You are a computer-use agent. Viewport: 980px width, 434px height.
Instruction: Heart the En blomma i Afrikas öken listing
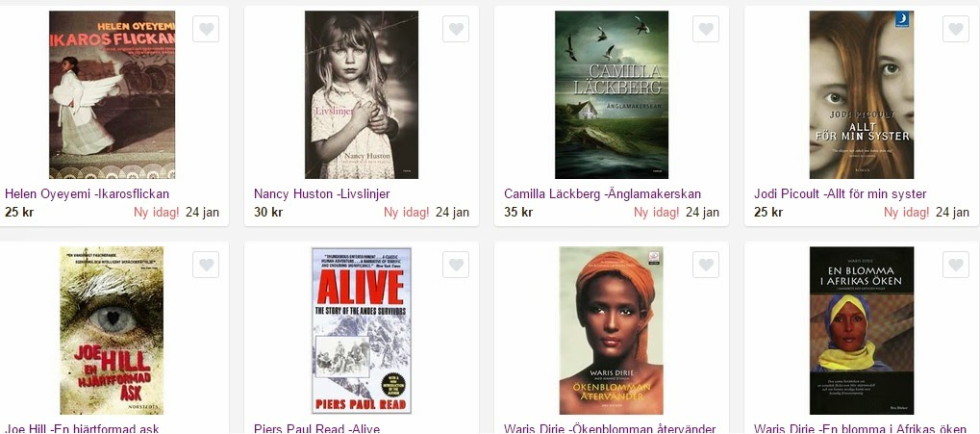(956, 265)
